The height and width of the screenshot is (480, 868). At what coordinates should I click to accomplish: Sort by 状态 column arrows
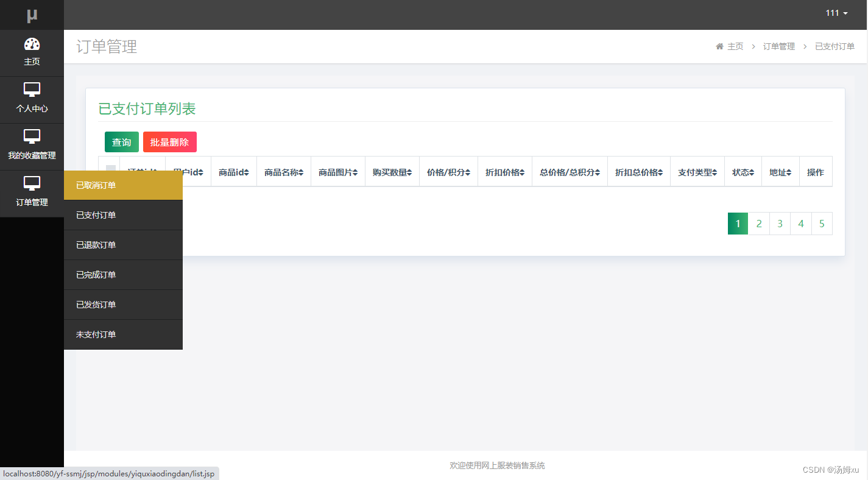point(752,173)
